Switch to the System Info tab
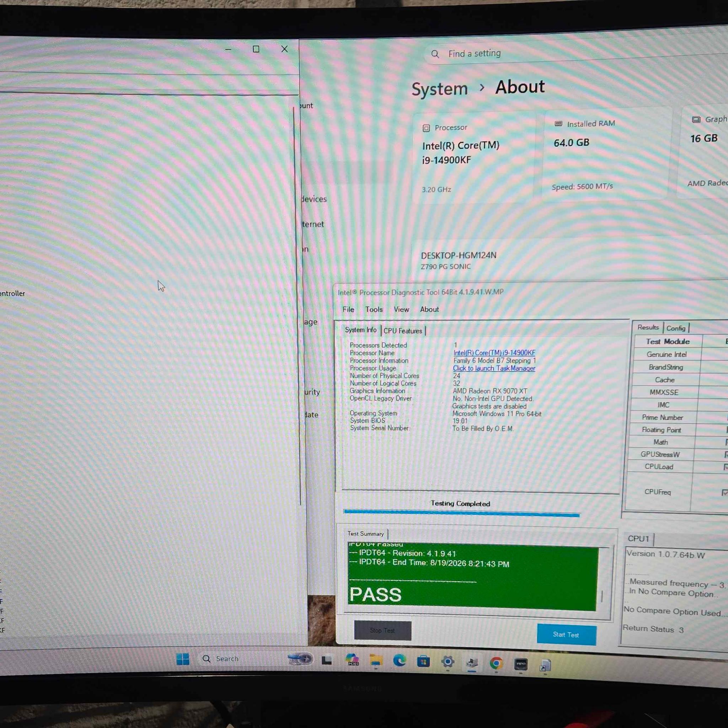 click(x=360, y=330)
